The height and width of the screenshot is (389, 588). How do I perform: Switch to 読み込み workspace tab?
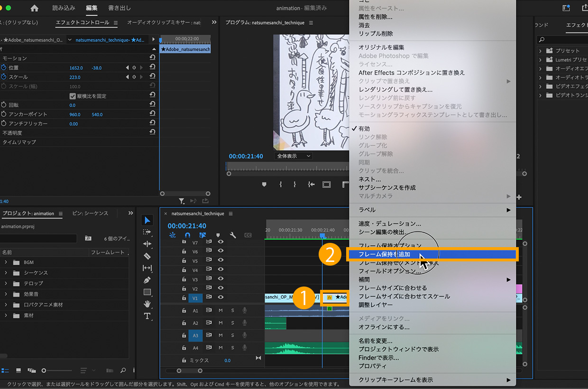coord(64,8)
